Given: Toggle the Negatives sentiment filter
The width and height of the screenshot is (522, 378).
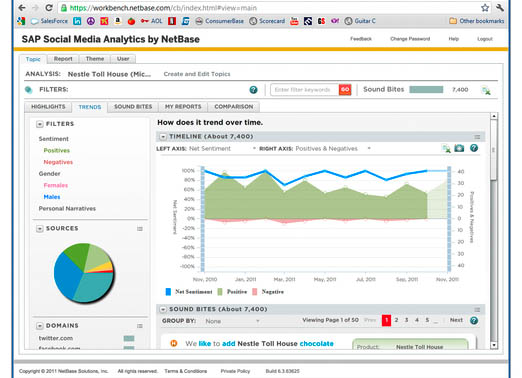Looking at the screenshot, I should click(58, 162).
